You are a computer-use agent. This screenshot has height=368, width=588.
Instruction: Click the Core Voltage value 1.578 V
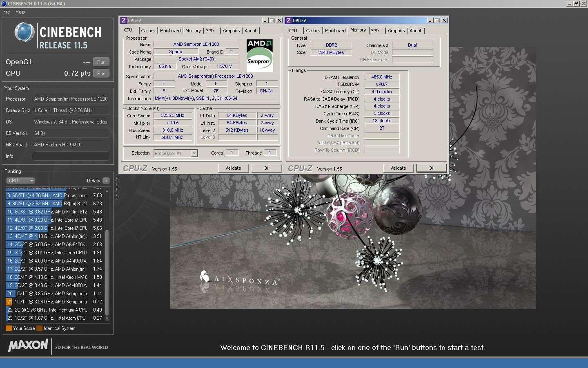[x=224, y=66]
